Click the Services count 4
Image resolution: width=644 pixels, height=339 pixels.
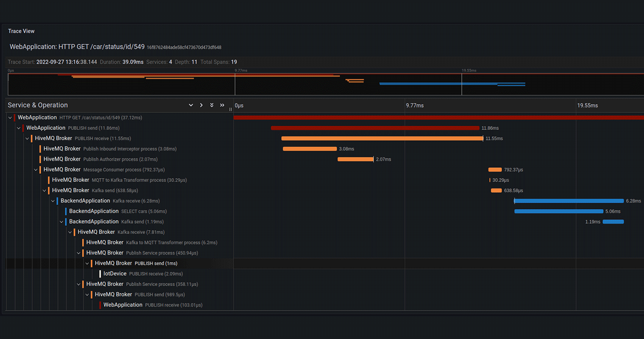[x=170, y=62]
